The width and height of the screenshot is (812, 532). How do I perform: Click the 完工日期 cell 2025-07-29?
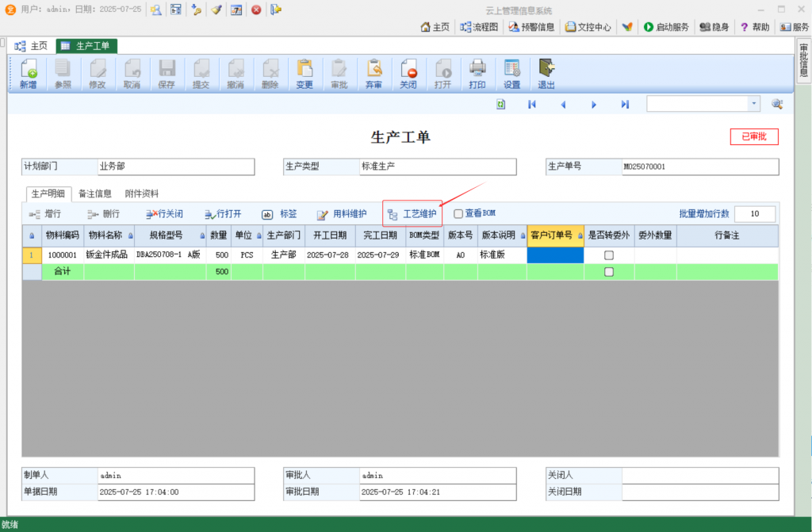click(380, 255)
